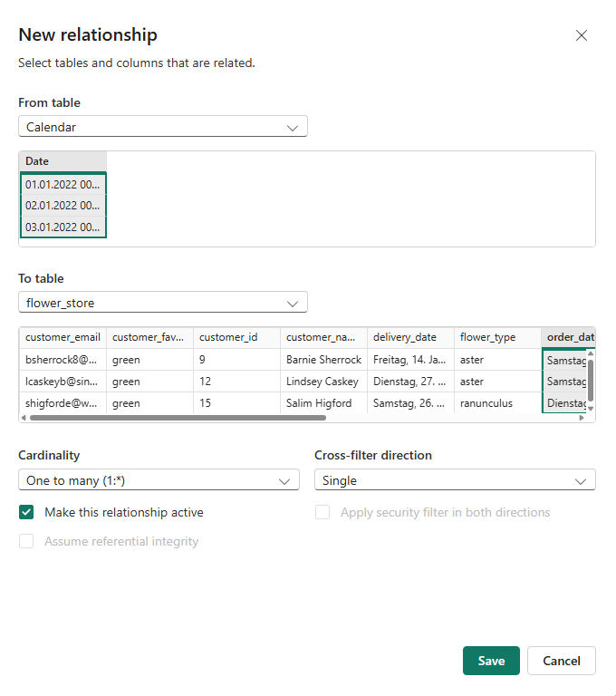Save the new relationship

491,661
